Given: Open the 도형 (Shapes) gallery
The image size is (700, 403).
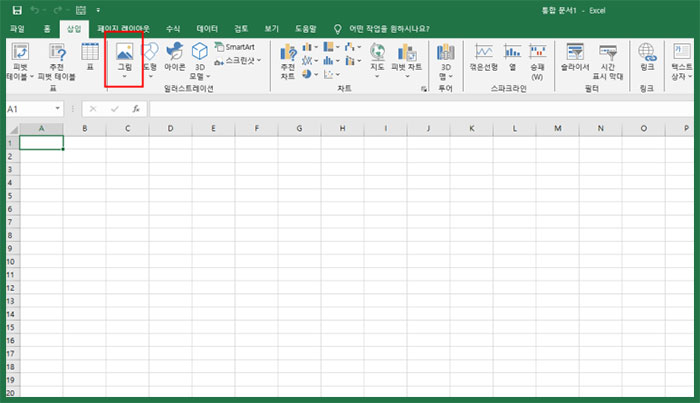Looking at the screenshot, I should tap(150, 61).
